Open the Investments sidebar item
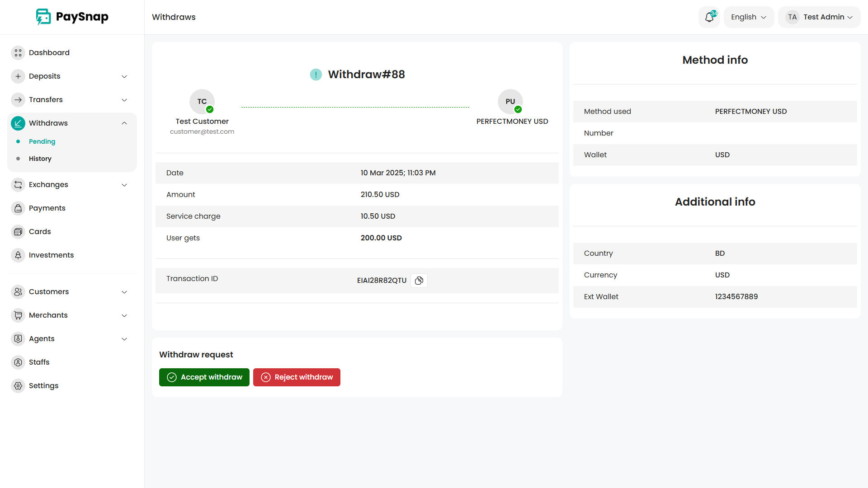This screenshot has width=868, height=488. click(x=51, y=255)
